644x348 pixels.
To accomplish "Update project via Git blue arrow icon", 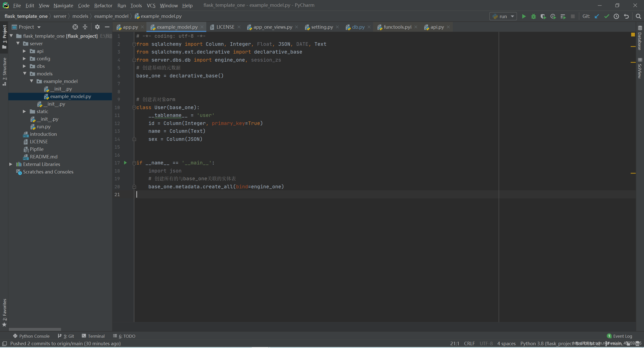I will [x=597, y=16].
